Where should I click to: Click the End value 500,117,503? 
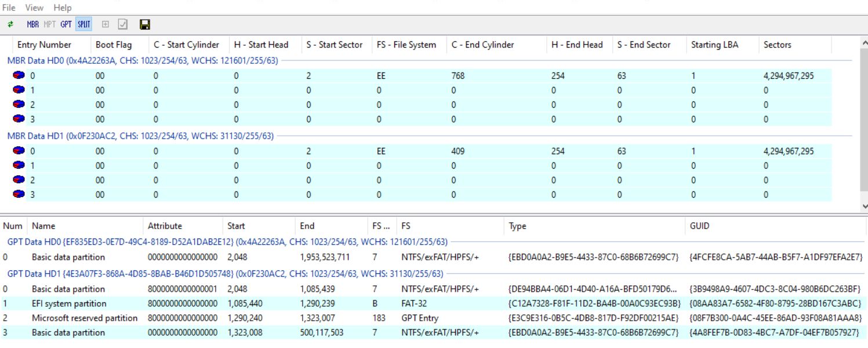coord(321,332)
